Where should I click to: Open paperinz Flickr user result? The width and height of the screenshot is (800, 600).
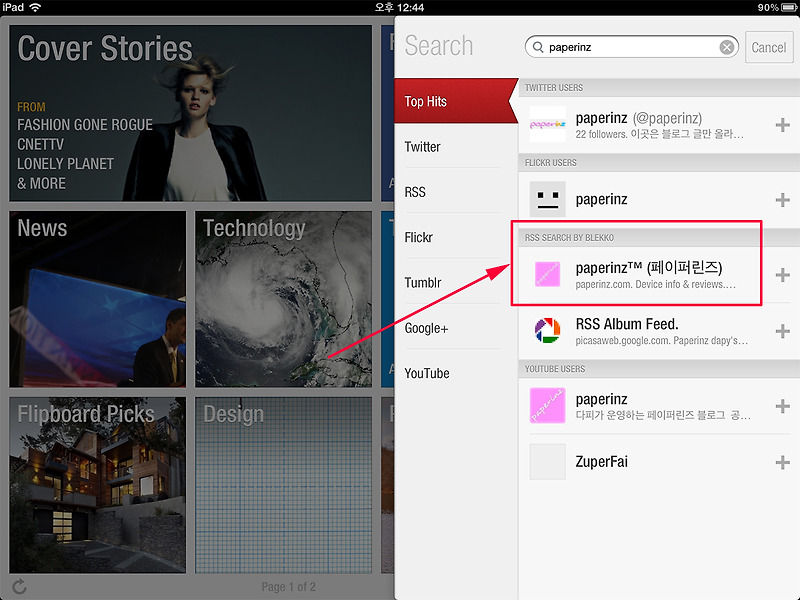659,199
